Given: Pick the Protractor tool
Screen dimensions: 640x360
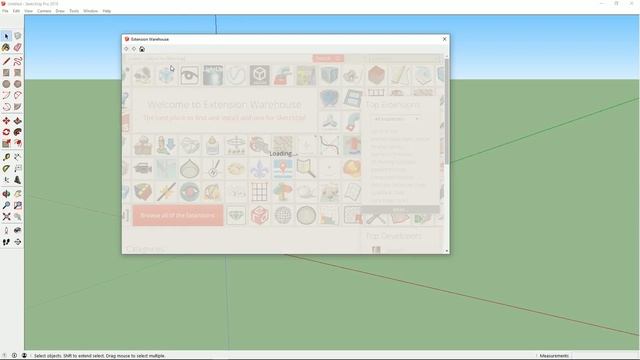Looking at the screenshot, I should (x=6, y=169).
